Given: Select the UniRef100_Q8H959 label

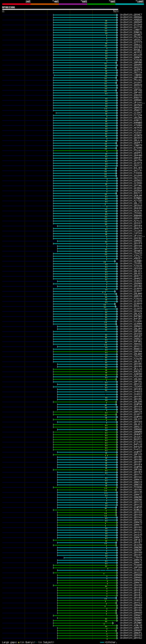Looking at the screenshot, I should 131,65.
